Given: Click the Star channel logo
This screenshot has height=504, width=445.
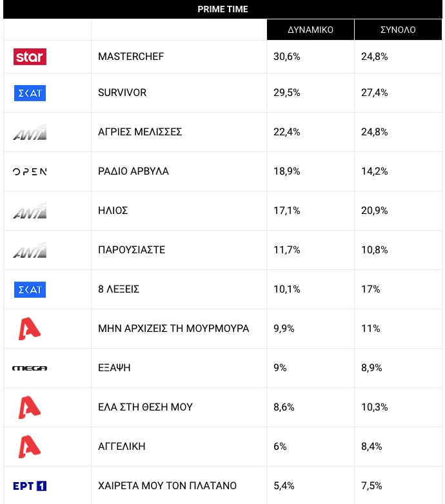Looking at the screenshot, I should tap(30, 57).
